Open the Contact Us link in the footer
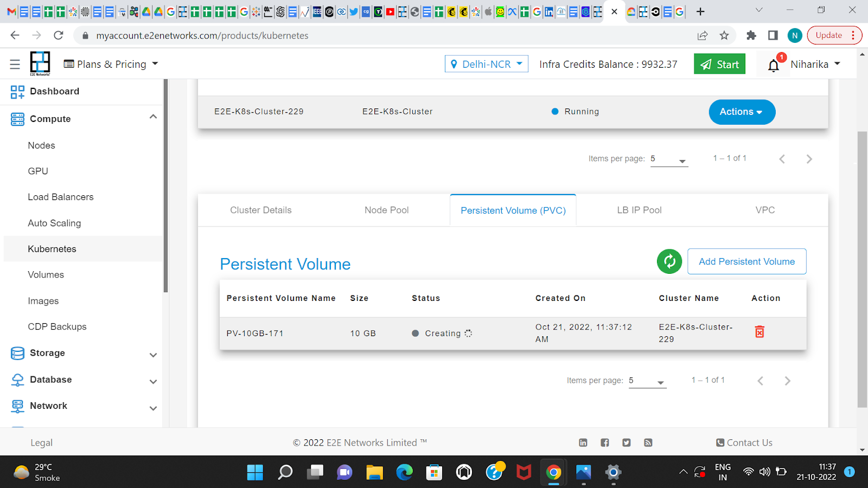The width and height of the screenshot is (868, 488). point(744,443)
